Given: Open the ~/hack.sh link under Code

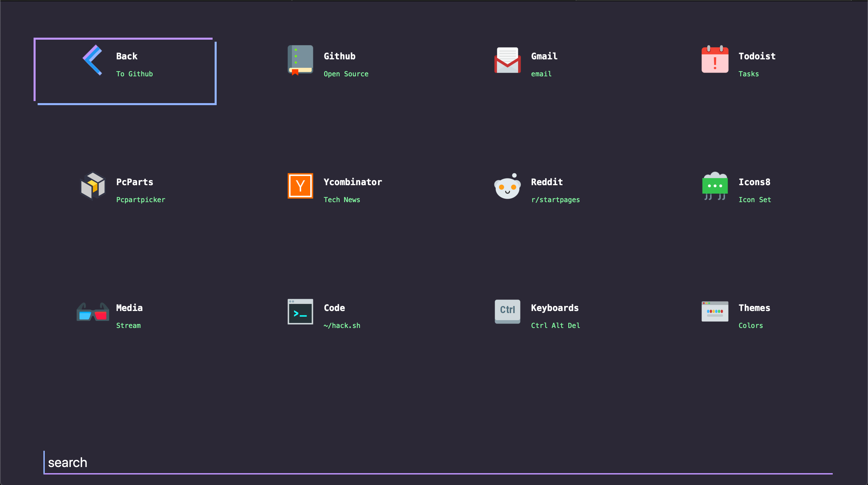Looking at the screenshot, I should [341, 326].
